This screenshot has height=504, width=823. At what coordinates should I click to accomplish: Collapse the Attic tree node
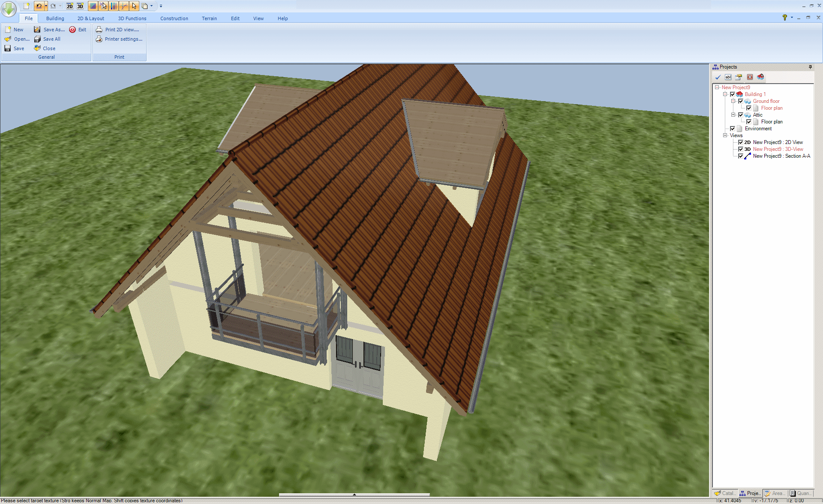pos(733,115)
